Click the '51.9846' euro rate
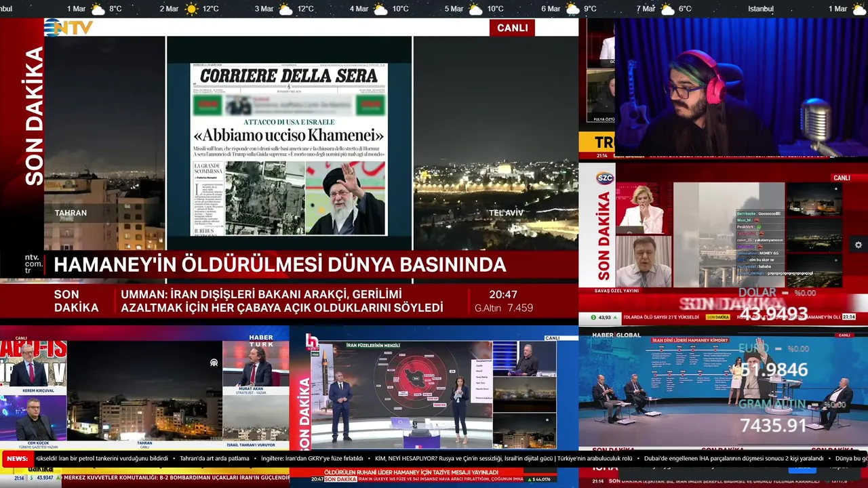 point(774,369)
